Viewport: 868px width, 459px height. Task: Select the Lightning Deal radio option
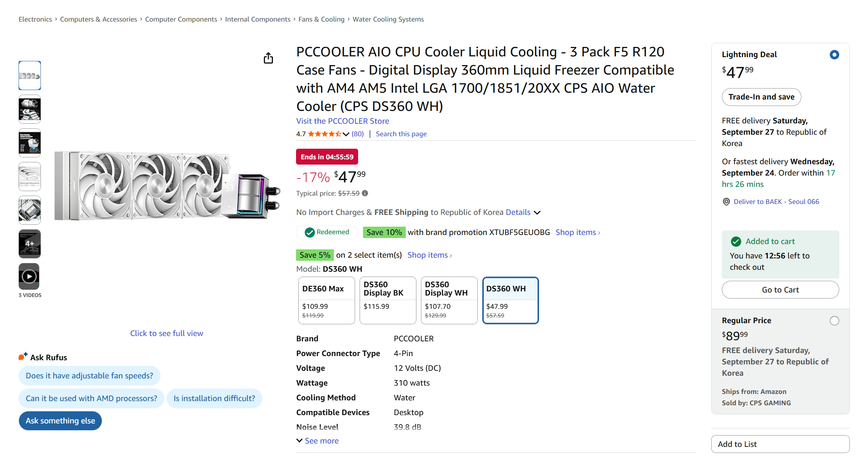click(834, 55)
